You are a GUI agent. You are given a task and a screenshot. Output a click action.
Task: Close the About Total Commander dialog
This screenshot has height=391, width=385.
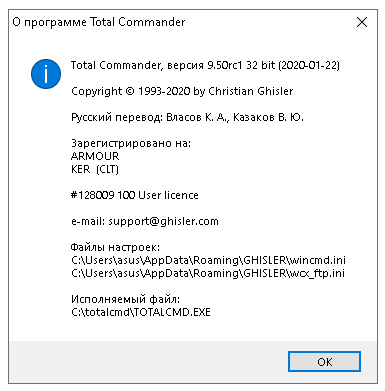click(362, 22)
